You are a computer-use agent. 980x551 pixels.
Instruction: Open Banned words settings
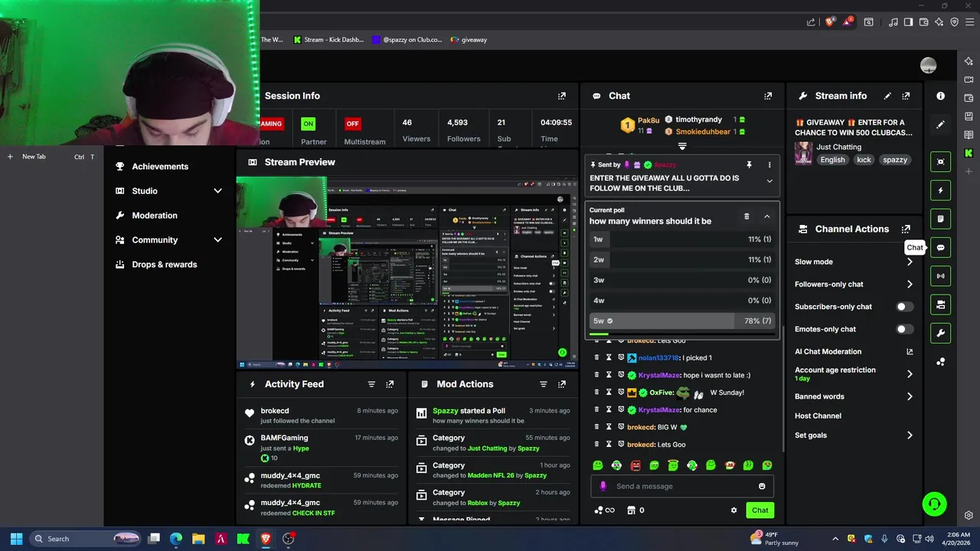(x=854, y=396)
